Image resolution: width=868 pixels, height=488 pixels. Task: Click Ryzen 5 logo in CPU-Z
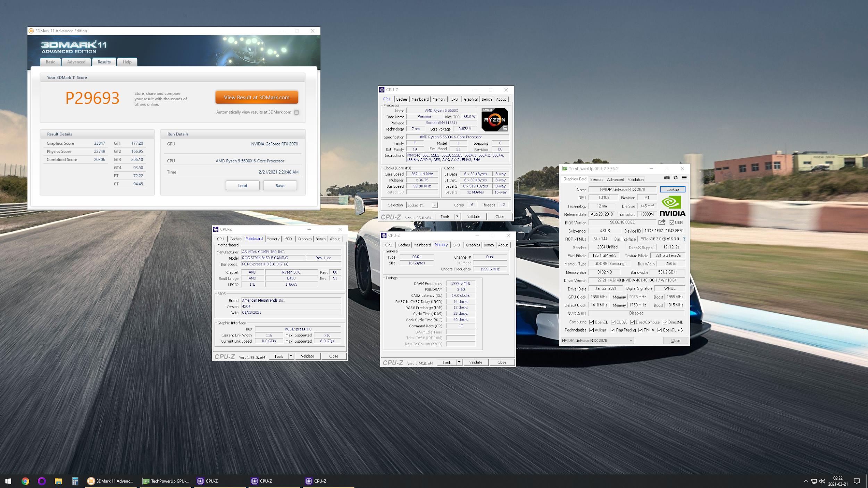click(x=494, y=119)
